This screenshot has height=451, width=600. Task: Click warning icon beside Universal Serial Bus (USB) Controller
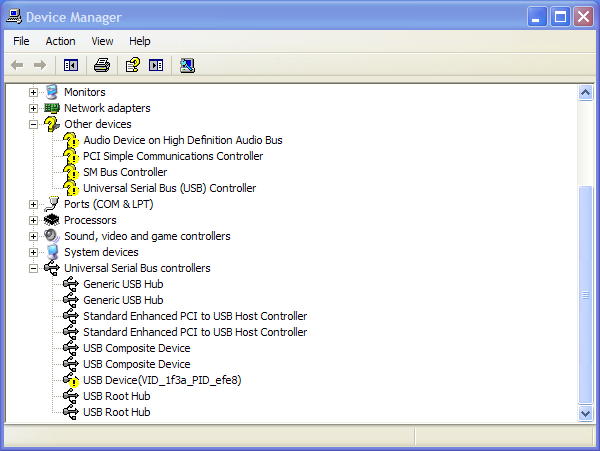[x=71, y=189]
